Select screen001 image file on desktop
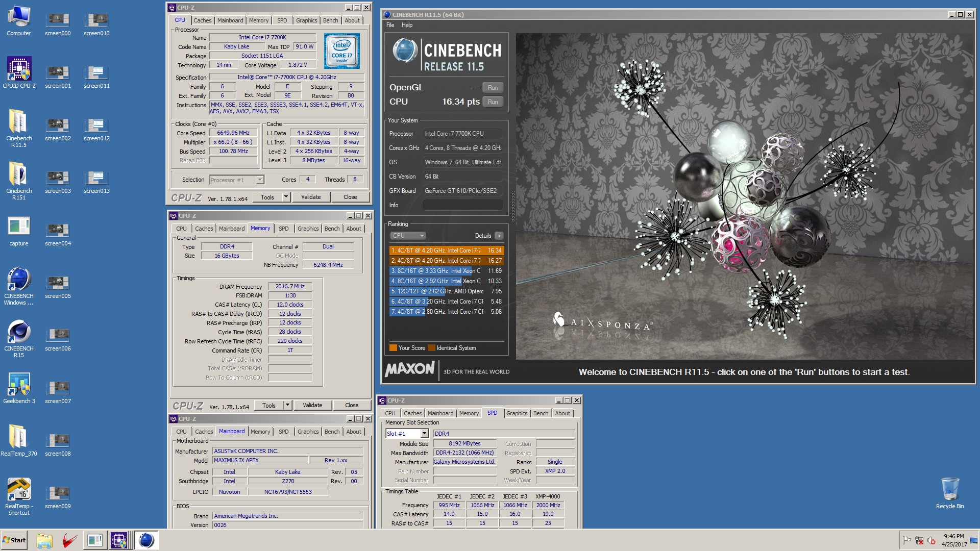The image size is (980, 551). coord(58,77)
